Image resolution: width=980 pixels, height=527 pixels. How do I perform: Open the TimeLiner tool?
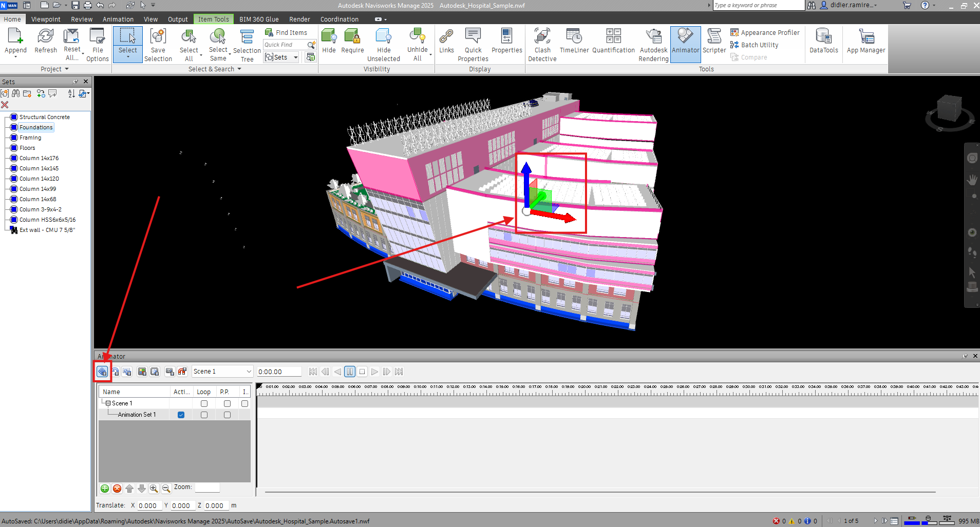(x=574, y=41)
